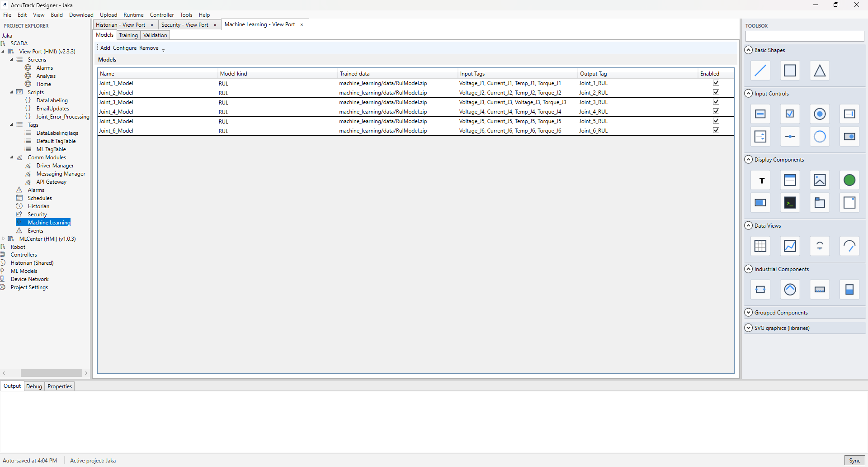Click the project explorer horizontal scrollbar

51,373
